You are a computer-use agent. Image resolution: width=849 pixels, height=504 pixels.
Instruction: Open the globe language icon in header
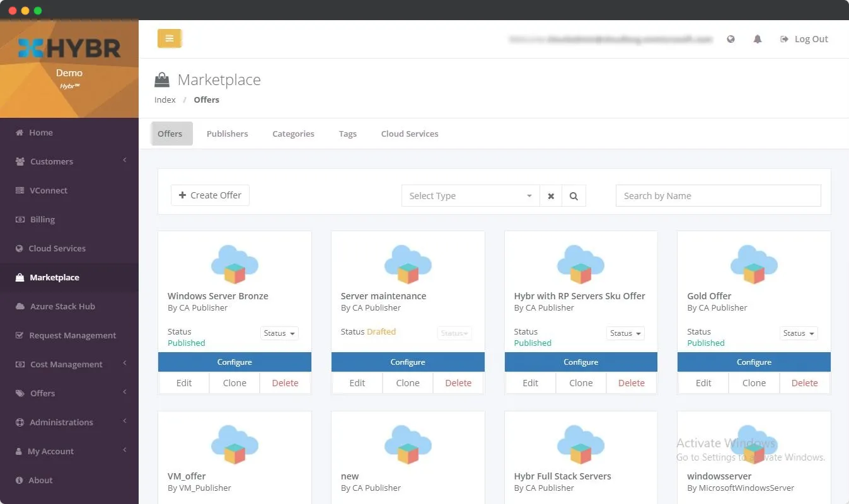pos(731,39)
